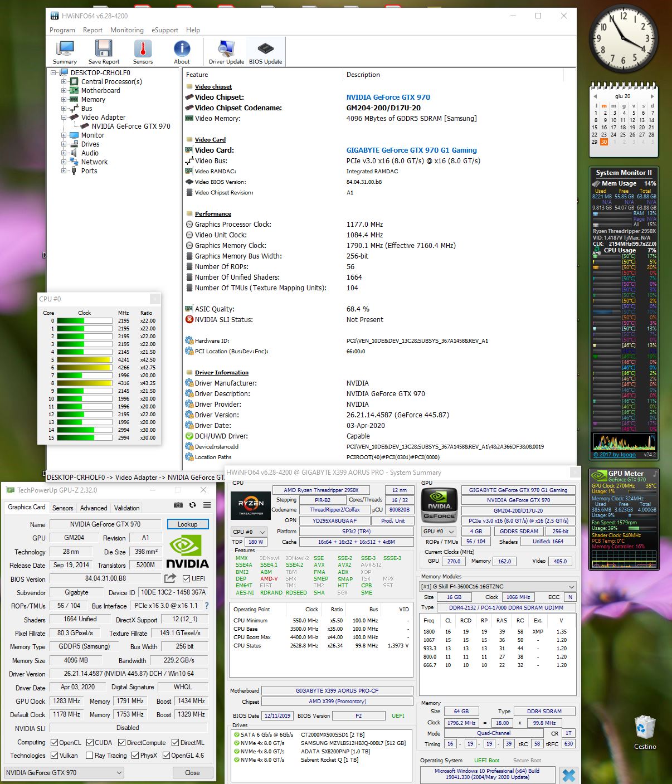The width and height of the screenshot is (672, 784).
Task: Open the GPU selection dropdown in GPU-Z
Action: coord(64,772)
